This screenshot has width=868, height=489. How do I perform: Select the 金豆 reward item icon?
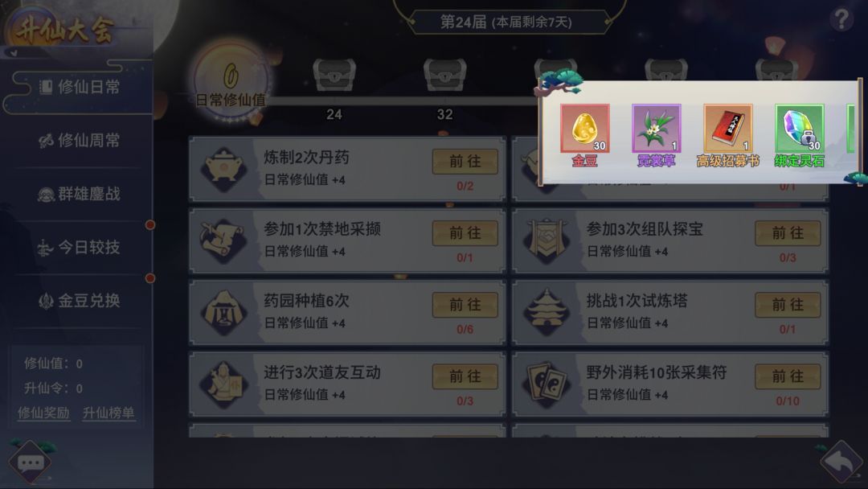pos(584,129)
